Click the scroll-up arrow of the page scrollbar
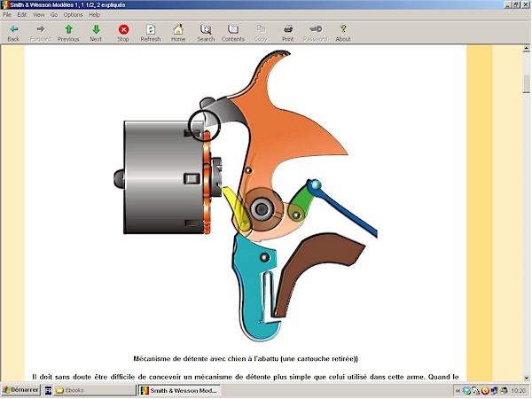 pyautogui.click(x=526, y=49)
